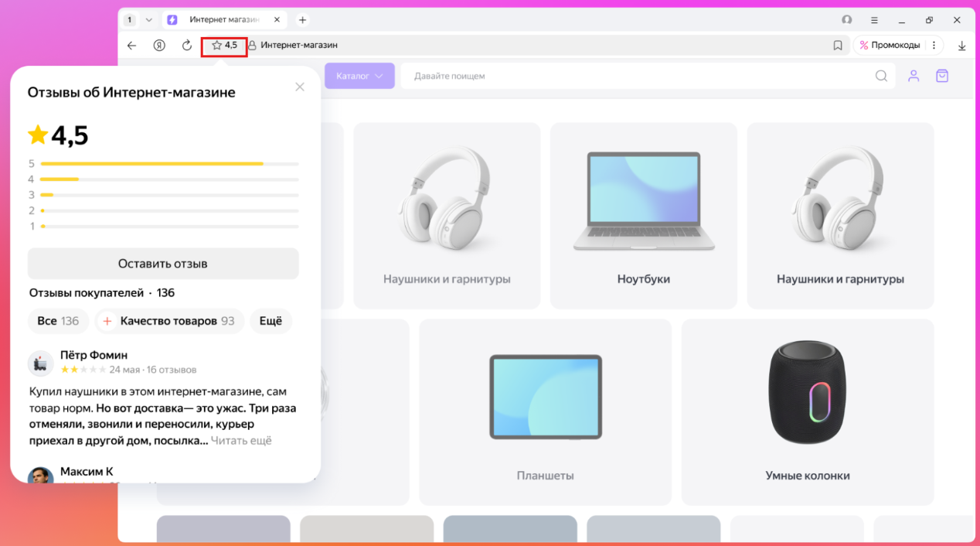The image size is (980, 546).
Task: Click the browser back arrow
Action: 131,46
